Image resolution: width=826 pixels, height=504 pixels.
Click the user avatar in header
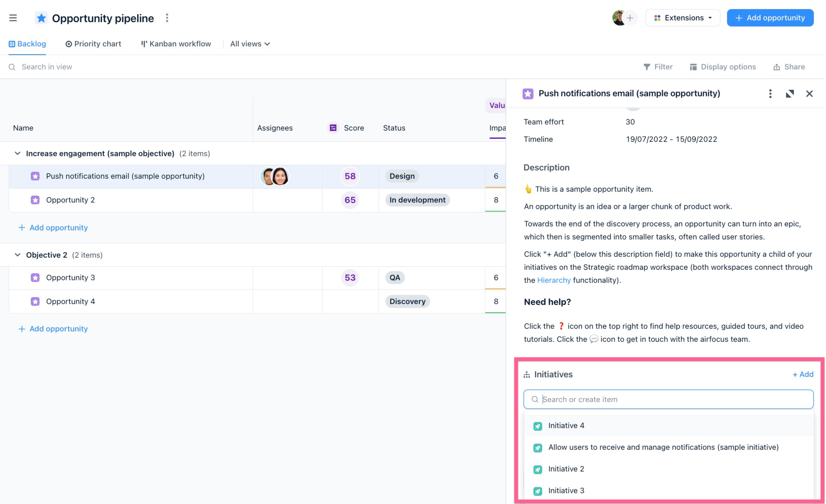coord(619,18)
